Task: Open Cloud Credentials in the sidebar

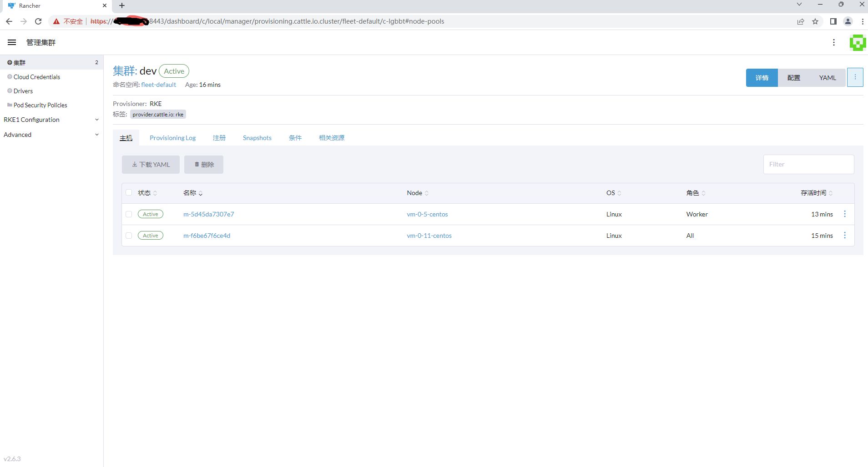Action: (37, 77)
